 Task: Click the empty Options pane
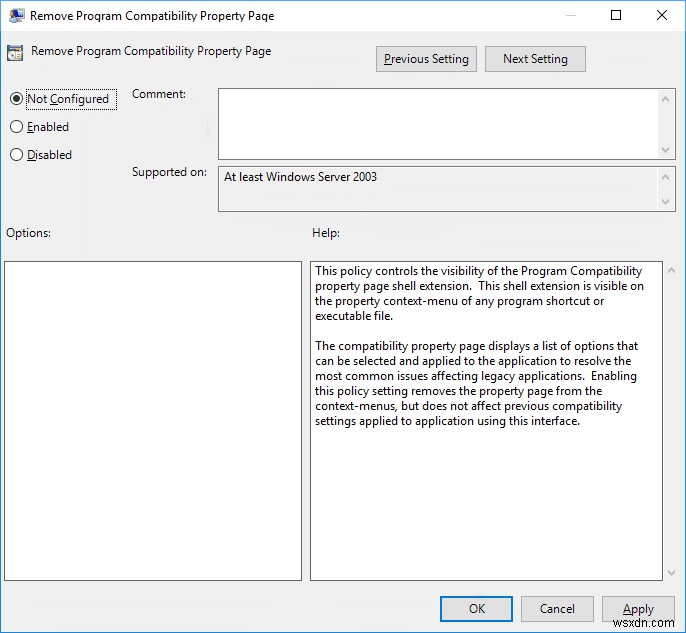click(x=153, y=421)
